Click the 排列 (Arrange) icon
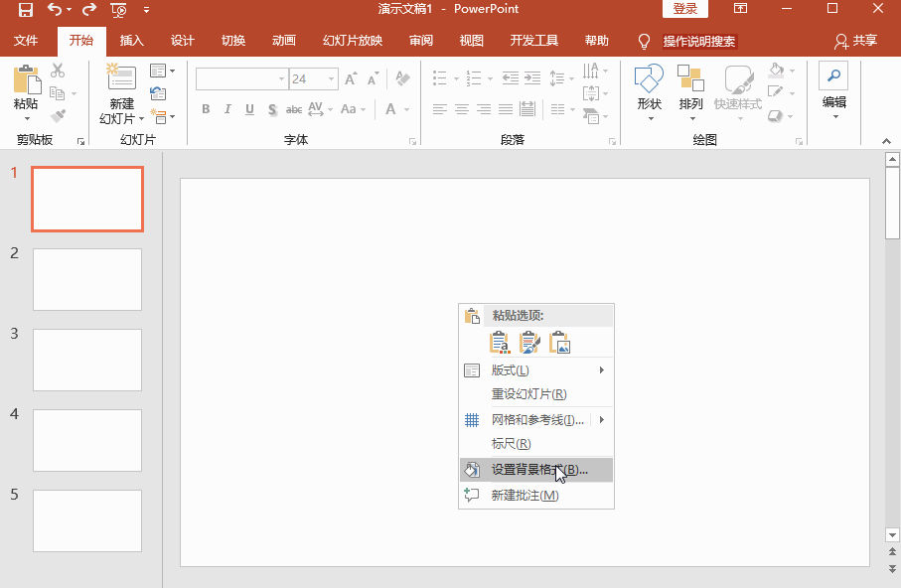The height and width of the screenshot is (588, 901). (x=690, y=79)
